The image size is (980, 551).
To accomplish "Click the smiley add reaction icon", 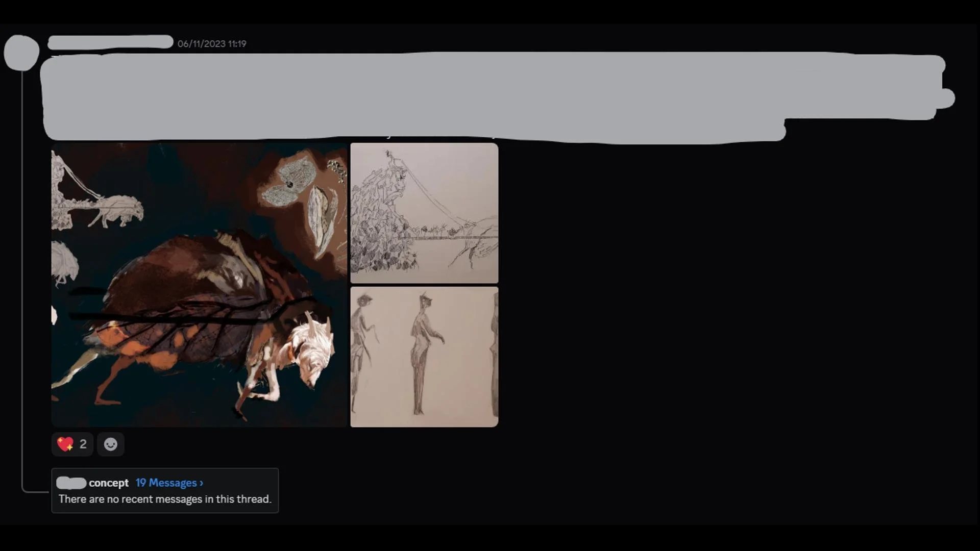I will (x=110, y=444).
